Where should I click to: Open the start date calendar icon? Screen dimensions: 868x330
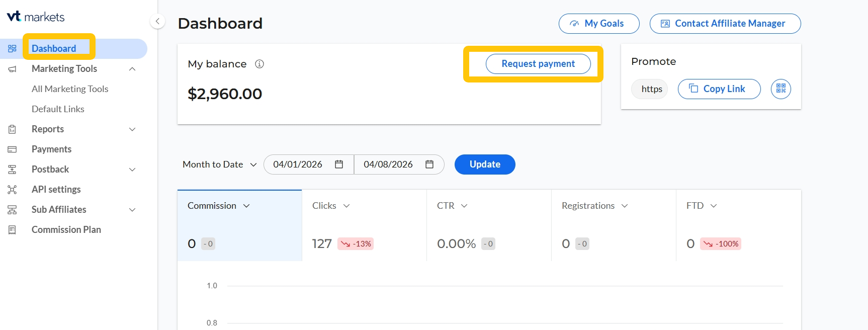(339, 164)
